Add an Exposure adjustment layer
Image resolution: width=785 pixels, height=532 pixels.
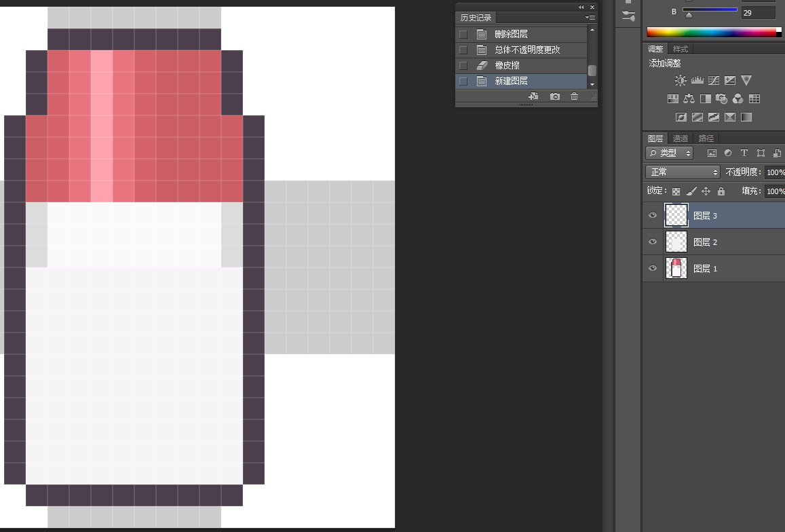[x=730, y=80]
